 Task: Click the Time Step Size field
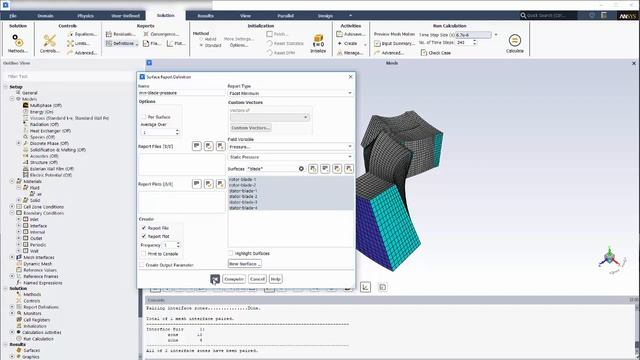pos(473,35)
